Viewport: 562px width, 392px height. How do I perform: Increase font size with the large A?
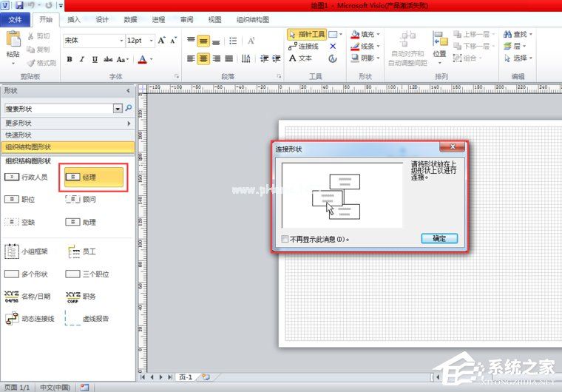coord(162,40)
